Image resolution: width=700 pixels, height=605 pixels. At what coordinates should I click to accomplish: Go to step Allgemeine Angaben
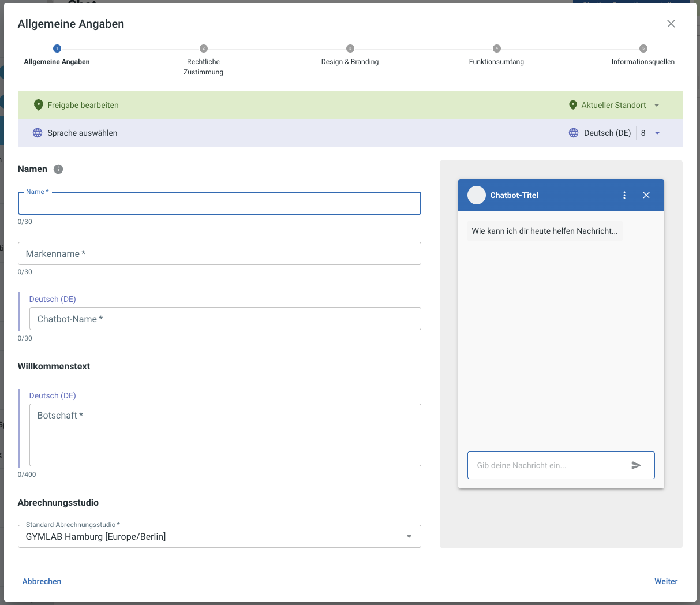tap(57, 56)
